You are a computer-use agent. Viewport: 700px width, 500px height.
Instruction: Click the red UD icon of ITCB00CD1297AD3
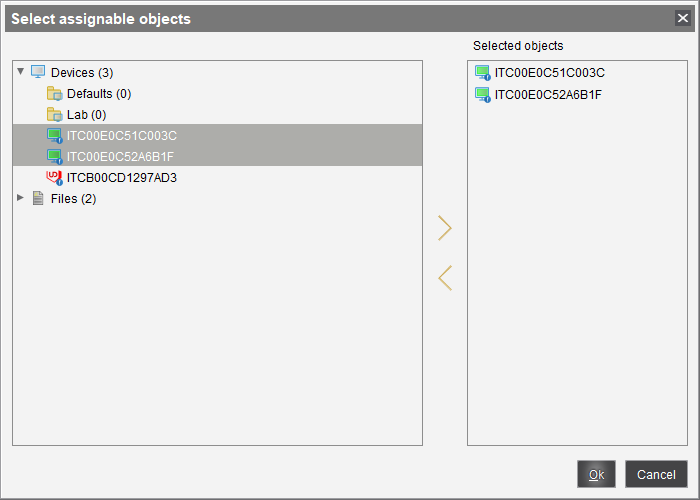coord(55,177)
